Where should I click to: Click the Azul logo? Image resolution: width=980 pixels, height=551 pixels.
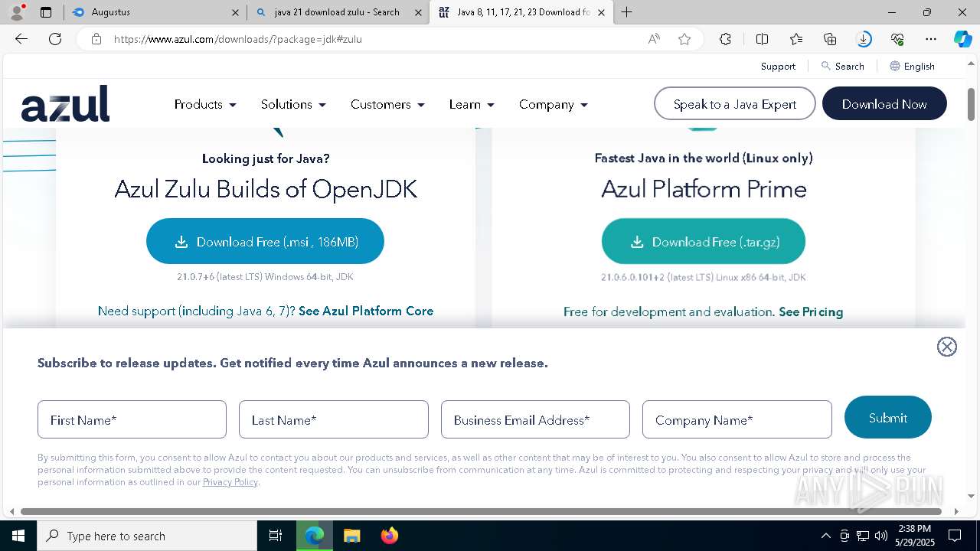tap(65, 104)
